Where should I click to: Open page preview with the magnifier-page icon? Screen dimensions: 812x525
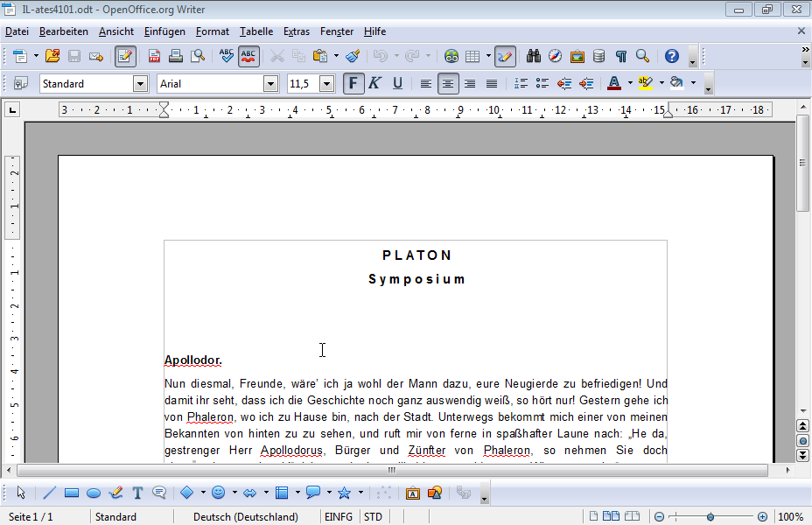(198, 56)
